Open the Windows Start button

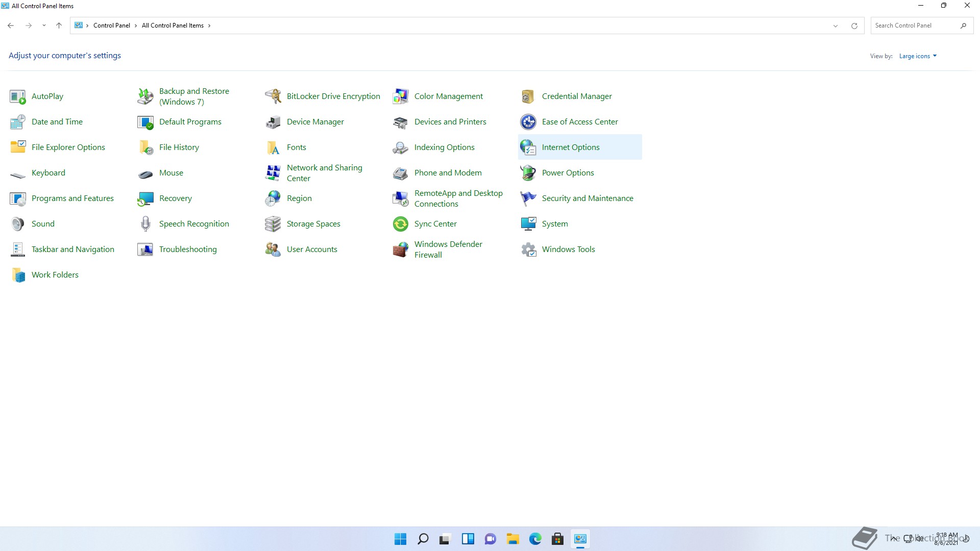click(401, 539)
